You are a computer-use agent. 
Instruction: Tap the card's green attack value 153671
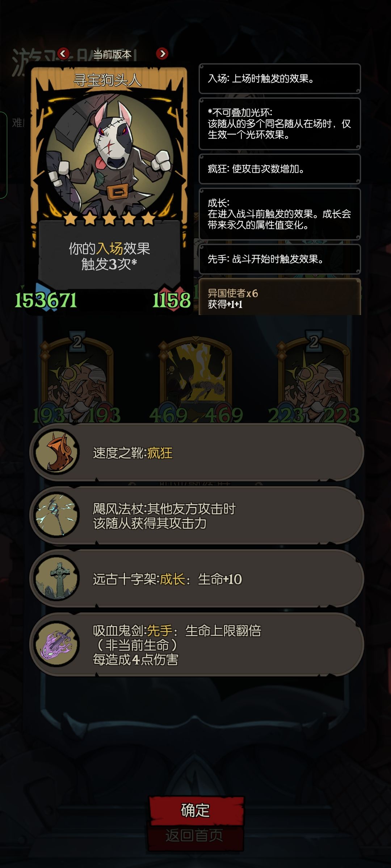pos(46,300)
